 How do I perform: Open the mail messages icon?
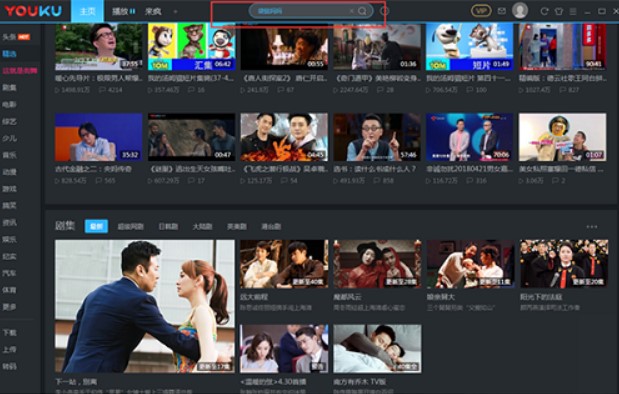pos(501,11)
